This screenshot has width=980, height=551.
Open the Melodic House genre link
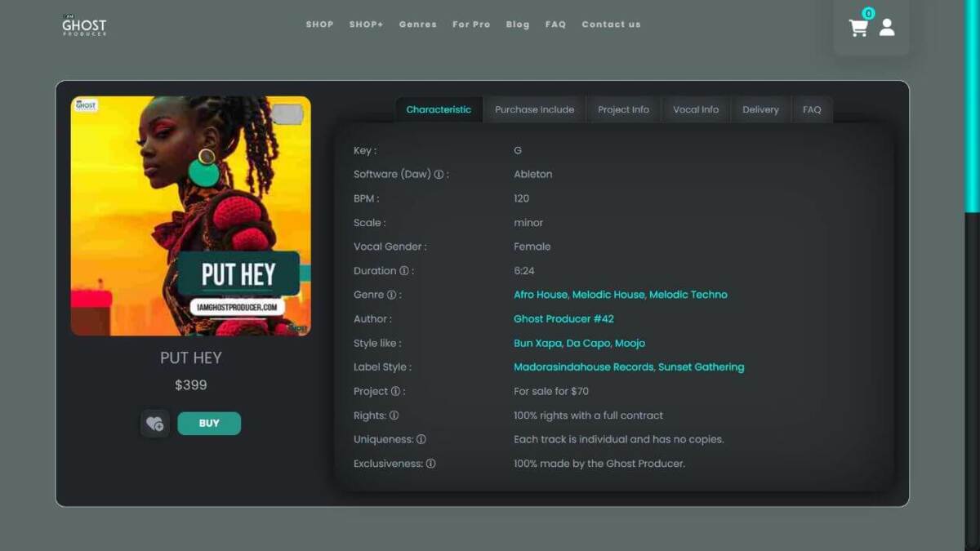pos(609,295)
